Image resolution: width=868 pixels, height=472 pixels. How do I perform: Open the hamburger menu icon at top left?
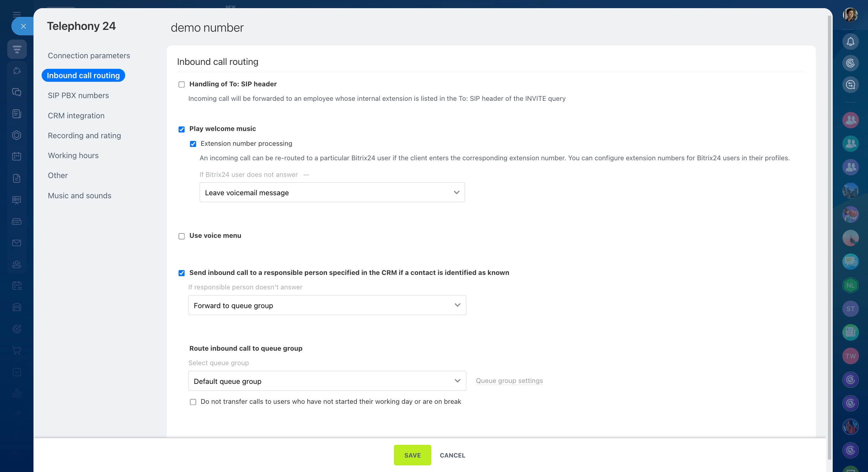pos(17,14)
